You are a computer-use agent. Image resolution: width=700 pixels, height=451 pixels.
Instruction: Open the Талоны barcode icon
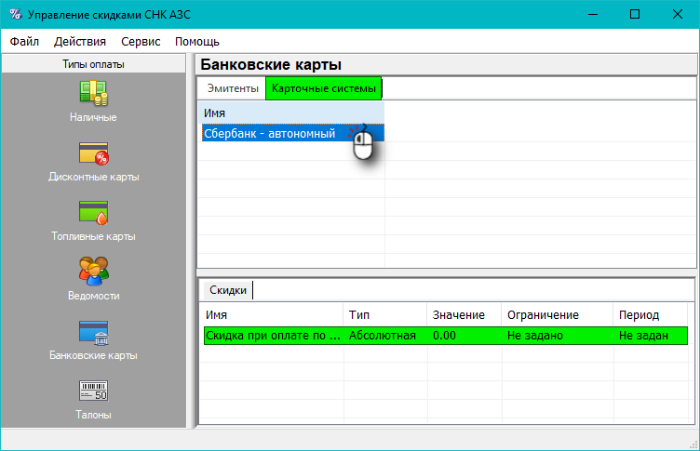click(93, 390)
